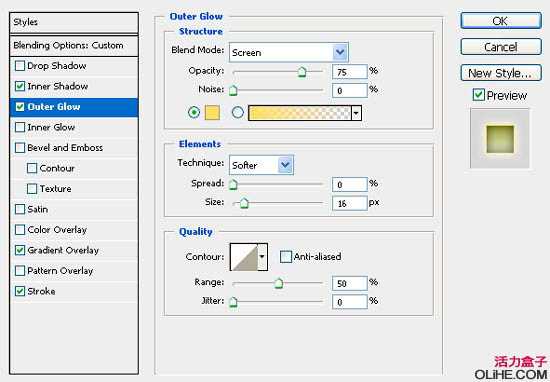550x382 pixels.
Task: Click the Spread slider handle
Action: pos(233,184)
